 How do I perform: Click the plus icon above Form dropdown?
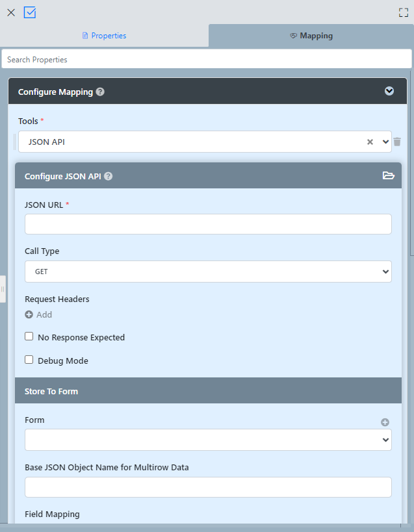pos(385,422)
